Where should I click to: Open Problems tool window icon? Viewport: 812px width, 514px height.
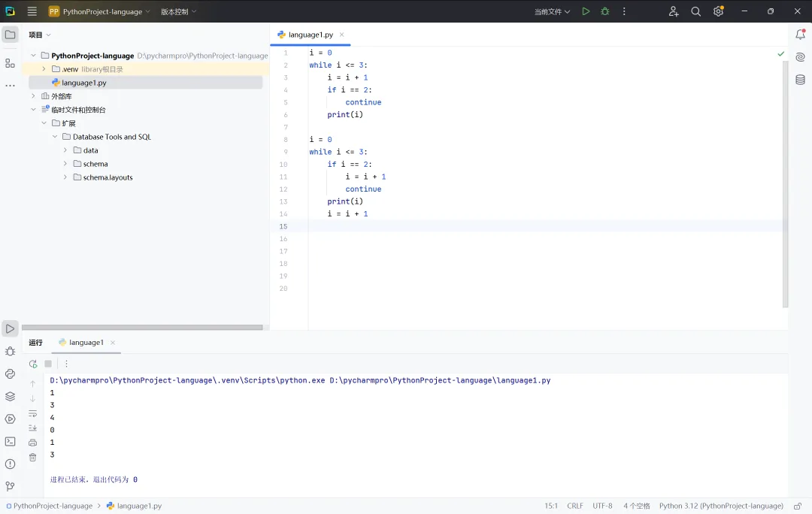(x=11, y=464)
